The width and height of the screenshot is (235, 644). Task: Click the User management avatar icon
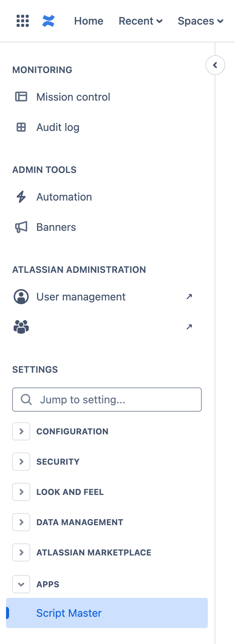click(21, 297)
